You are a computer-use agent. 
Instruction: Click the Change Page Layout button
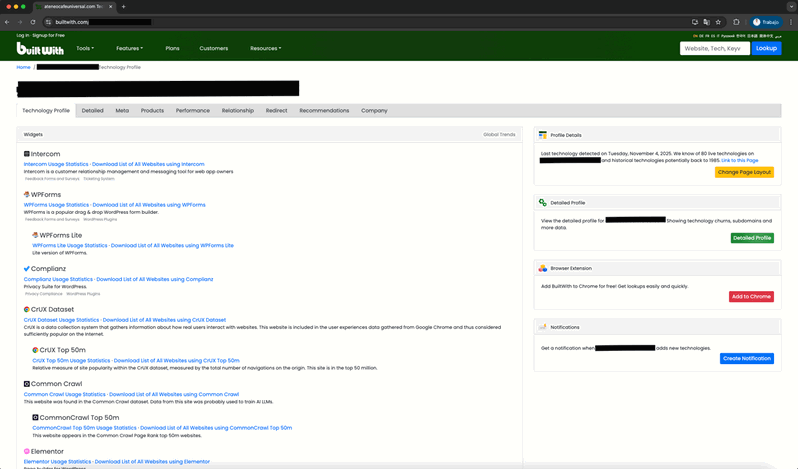coord(744,172)
